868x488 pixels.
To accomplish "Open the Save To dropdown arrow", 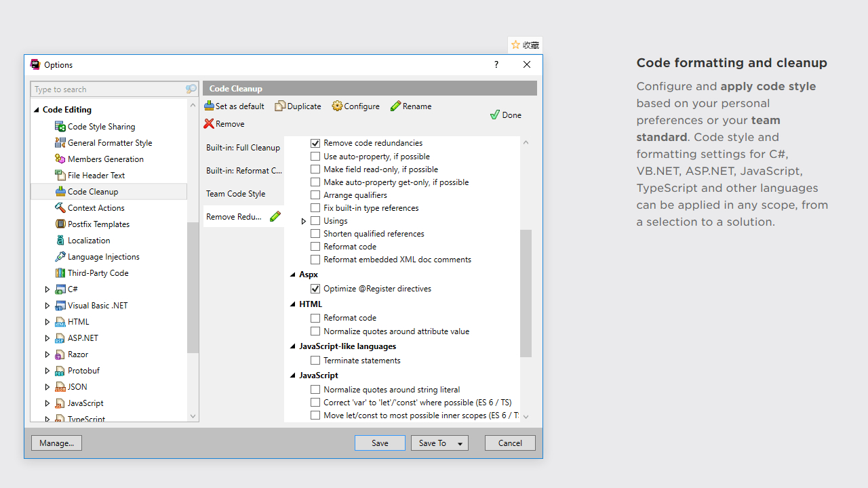I will 460,443.
